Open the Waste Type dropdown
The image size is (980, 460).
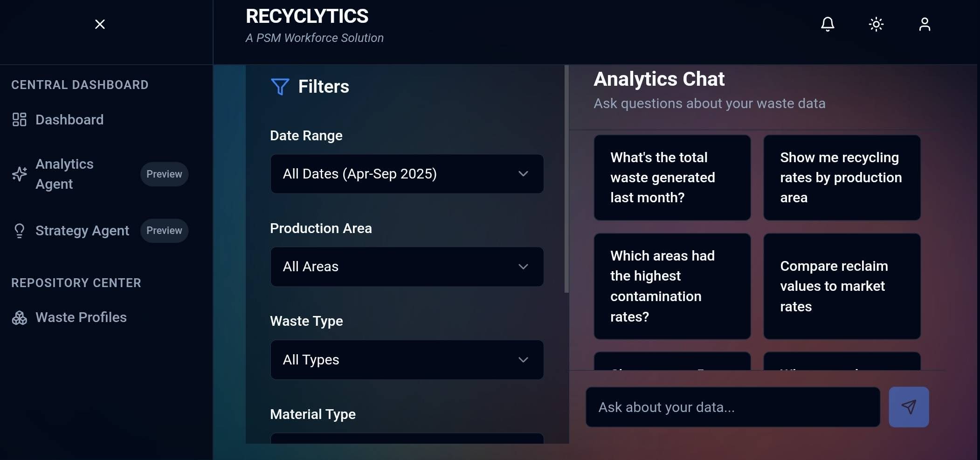tap(406, 359)
